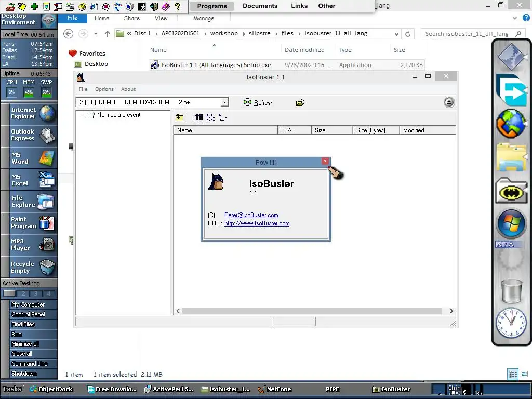Open the Batman folder icon in the dock
Screen dimensions: 532x399
tap(511, 191)
